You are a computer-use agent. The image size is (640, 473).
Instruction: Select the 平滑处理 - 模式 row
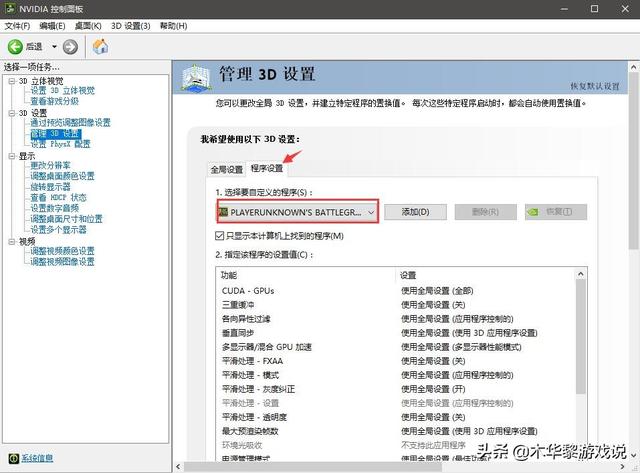point(397,375)
